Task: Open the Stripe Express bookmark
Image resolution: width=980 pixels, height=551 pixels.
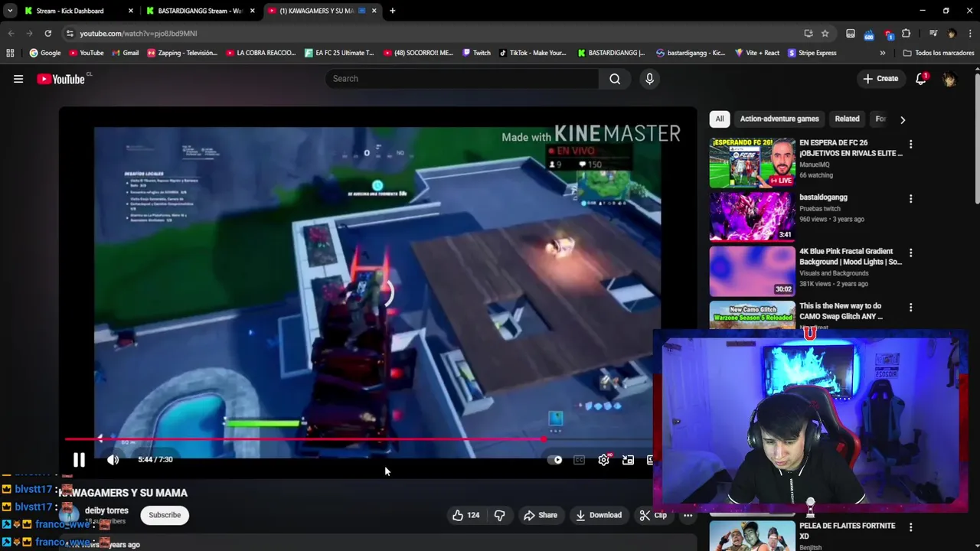Action: [x=812, y=53]
